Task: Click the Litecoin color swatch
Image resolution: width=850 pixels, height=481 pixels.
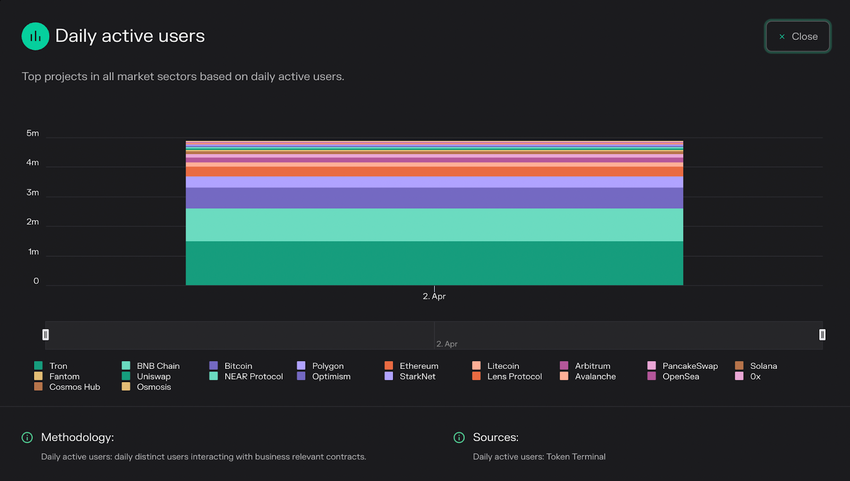Action: tap(478, 366)
